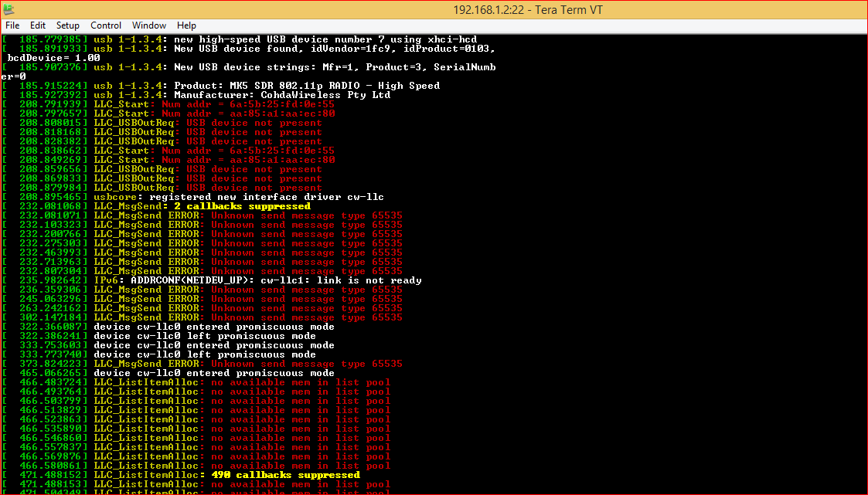The image size is (868, 495).
Task: Click the 'Manufacturer: CohdaWireless Pty Ltd' line
Action: [x=196, y=95]
